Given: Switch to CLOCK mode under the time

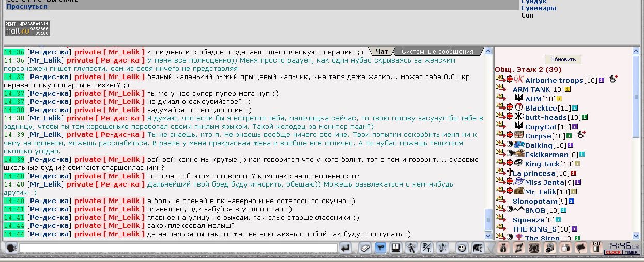Looking at the screenshot, I should point(614,252).
